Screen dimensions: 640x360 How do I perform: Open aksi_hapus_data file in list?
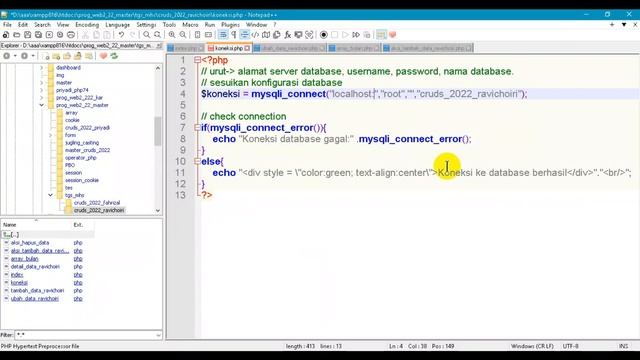point(30,243)
